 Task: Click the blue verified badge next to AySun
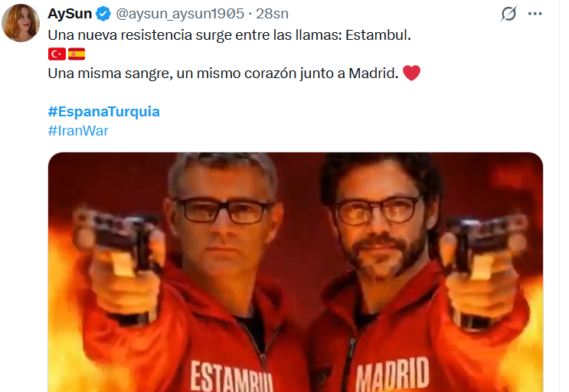[x=103, y=14]
